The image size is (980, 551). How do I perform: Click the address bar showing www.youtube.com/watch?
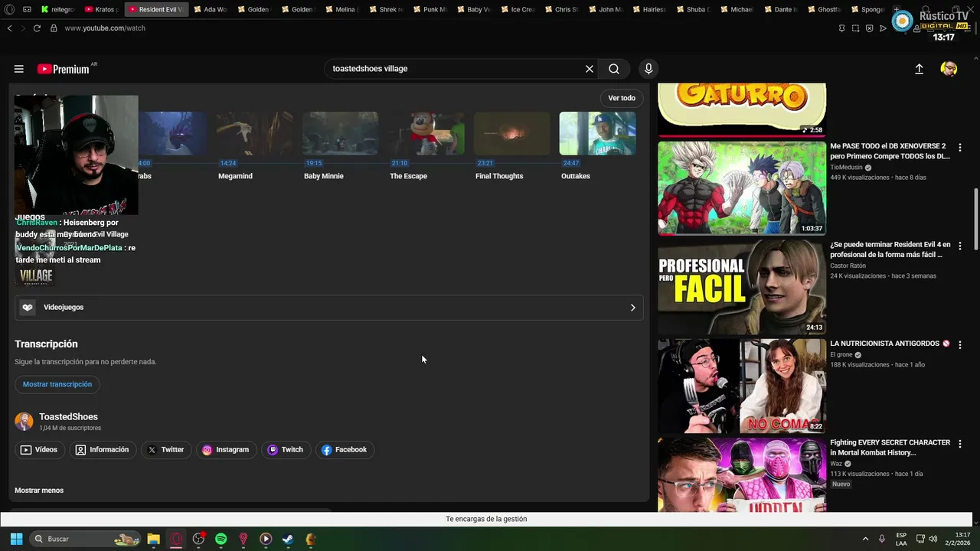tap(105, 28)
